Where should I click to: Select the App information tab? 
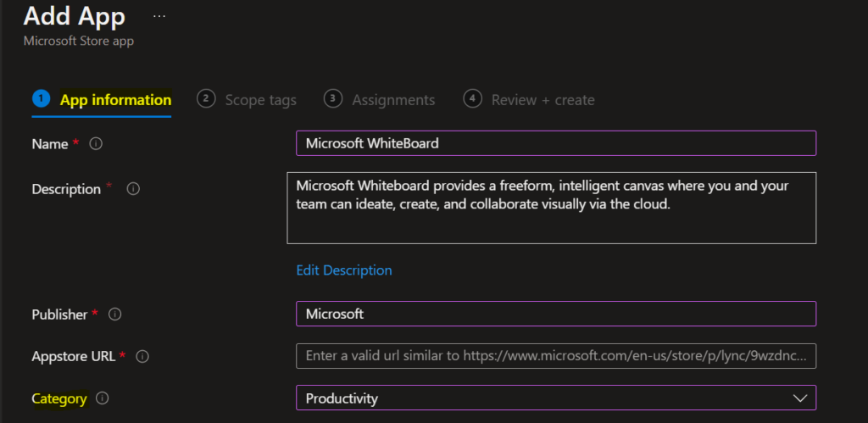point(102,100)
